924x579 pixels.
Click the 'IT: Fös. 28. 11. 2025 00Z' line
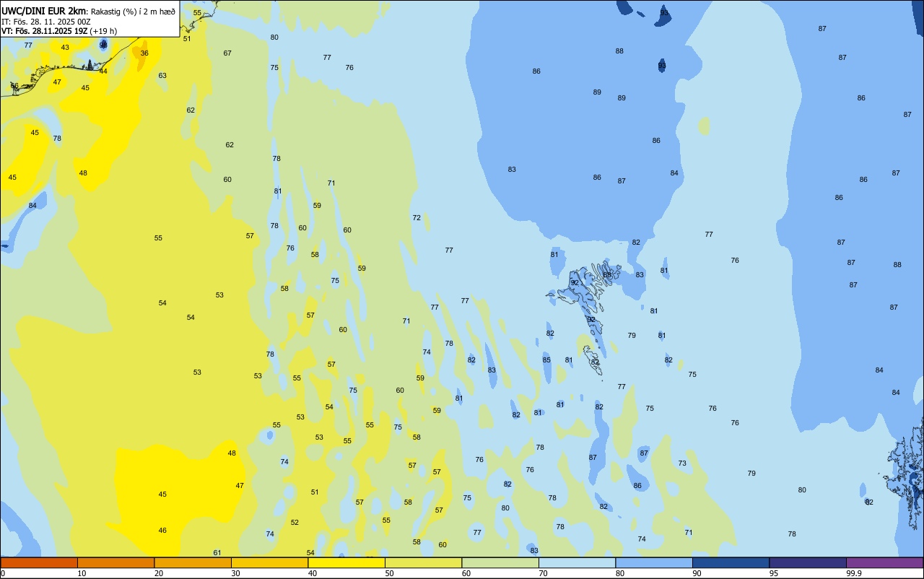tap(45, 22)
